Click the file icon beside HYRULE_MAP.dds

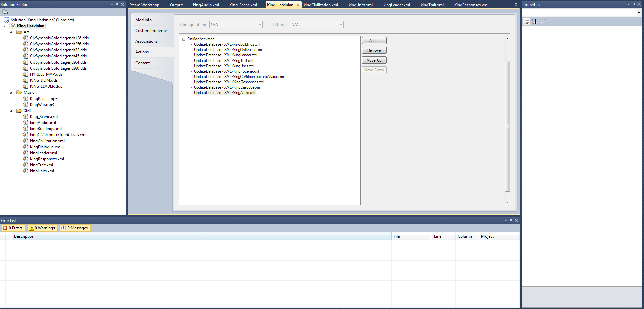tap(26, 74)
